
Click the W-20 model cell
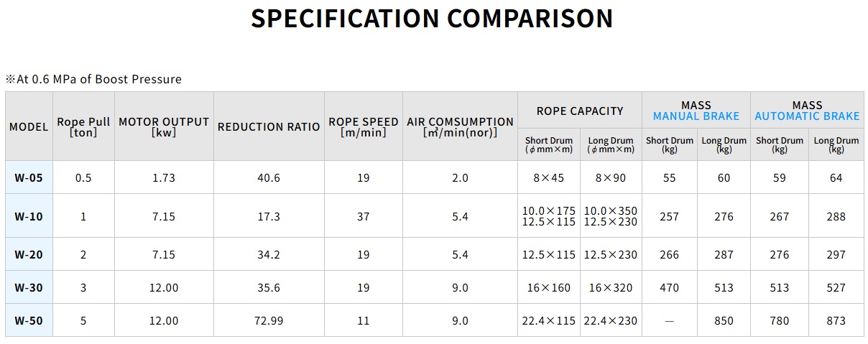[29, 254]
